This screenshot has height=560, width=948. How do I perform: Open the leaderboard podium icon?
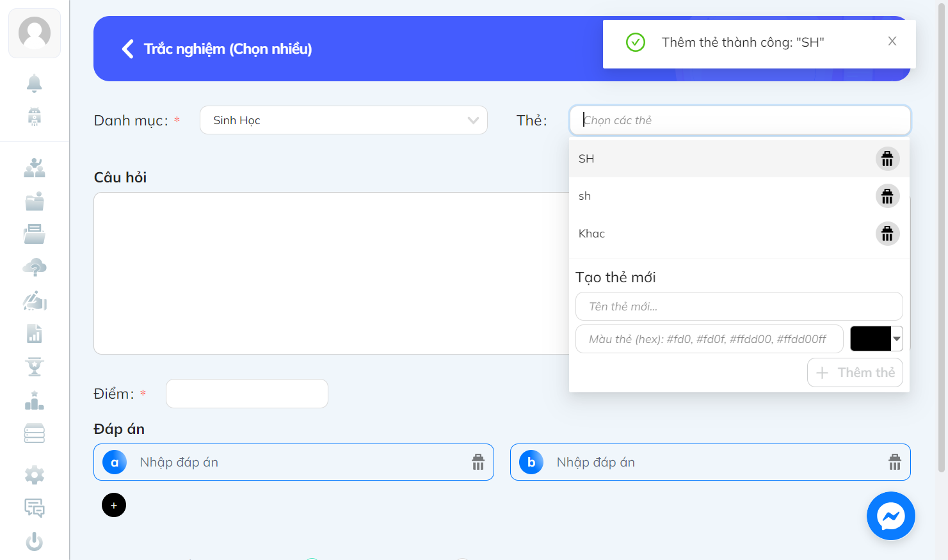tap(35, 400)
